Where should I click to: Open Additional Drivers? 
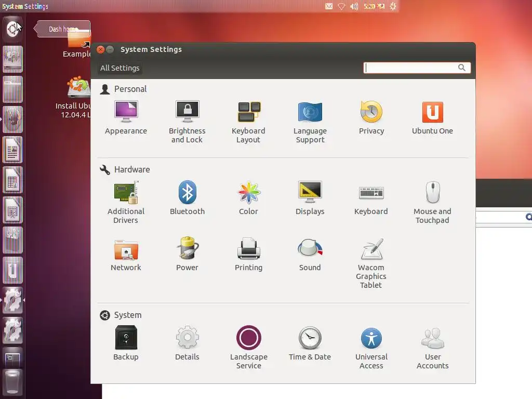[x=126, y=202]
